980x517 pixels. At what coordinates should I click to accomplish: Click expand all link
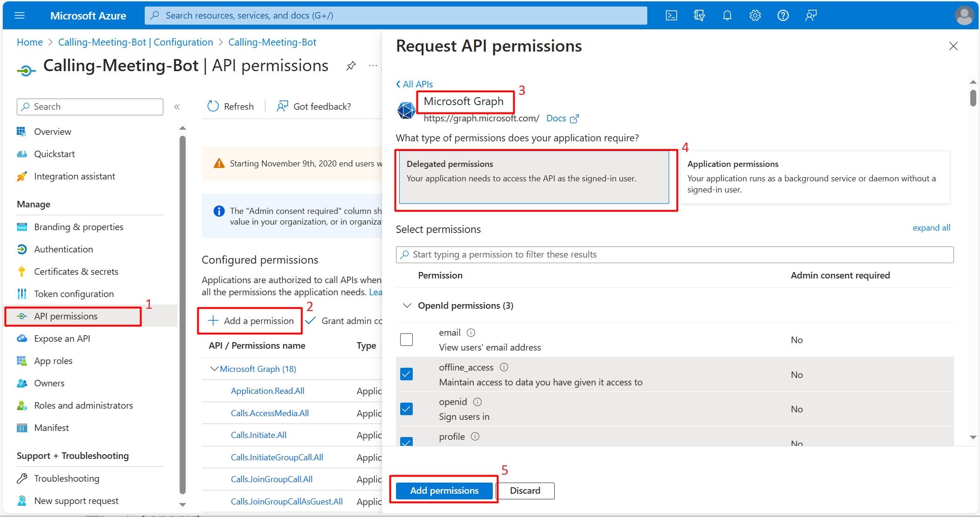coord(931,228)
